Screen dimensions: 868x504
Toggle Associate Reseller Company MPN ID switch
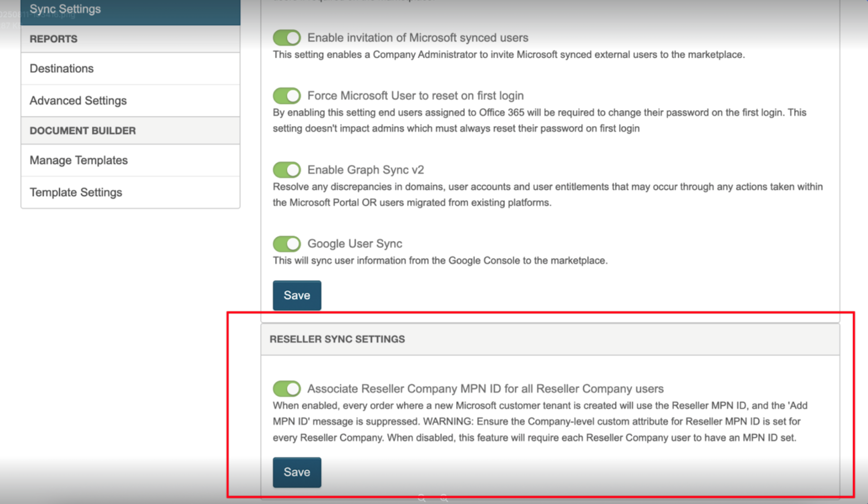pos(287,389)
